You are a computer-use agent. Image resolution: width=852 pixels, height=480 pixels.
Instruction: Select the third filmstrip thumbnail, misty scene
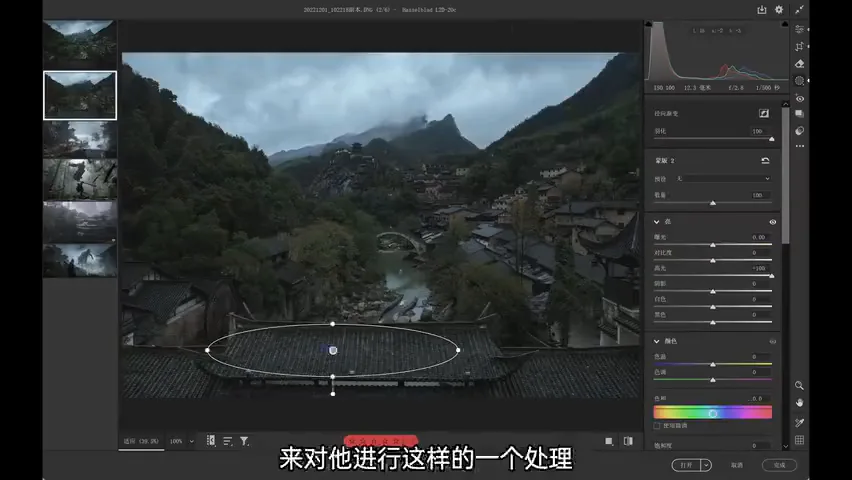coord(80,139)
